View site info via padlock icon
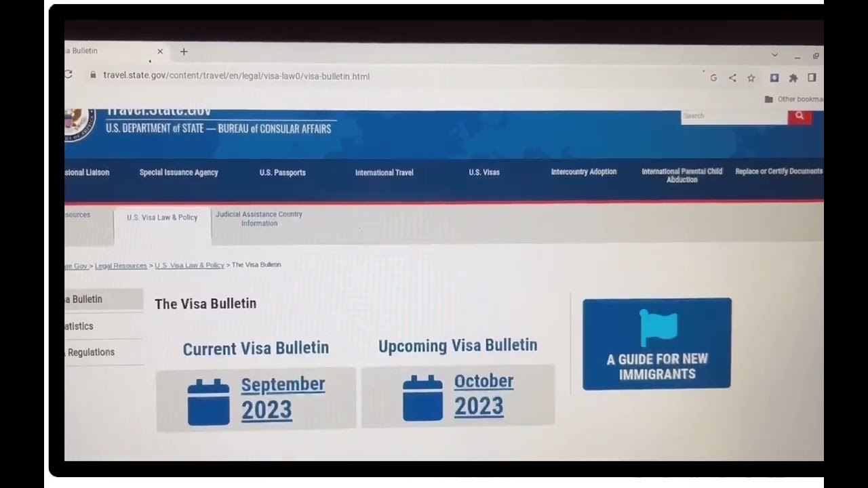 (93, 75)
